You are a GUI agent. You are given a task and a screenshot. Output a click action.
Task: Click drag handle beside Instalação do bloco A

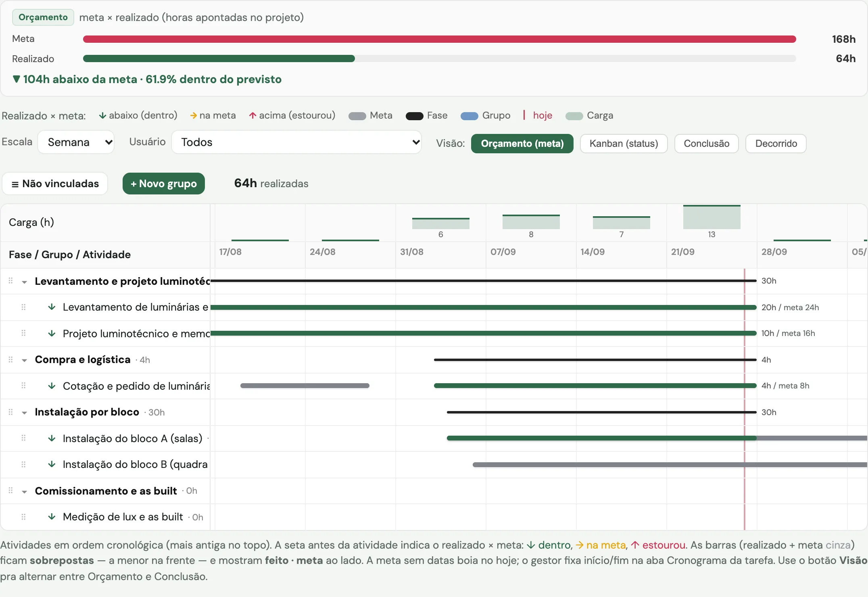click(x=23, y=438)
